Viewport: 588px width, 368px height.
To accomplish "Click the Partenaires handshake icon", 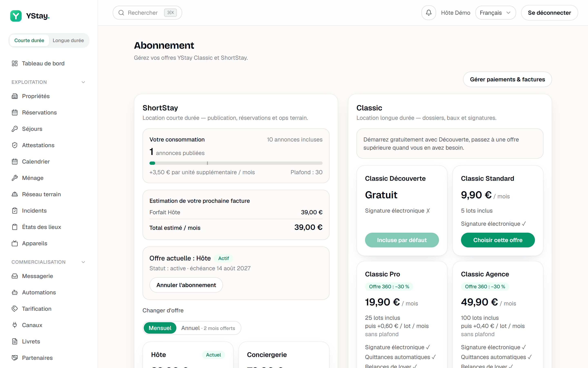I will pos(14,358).
